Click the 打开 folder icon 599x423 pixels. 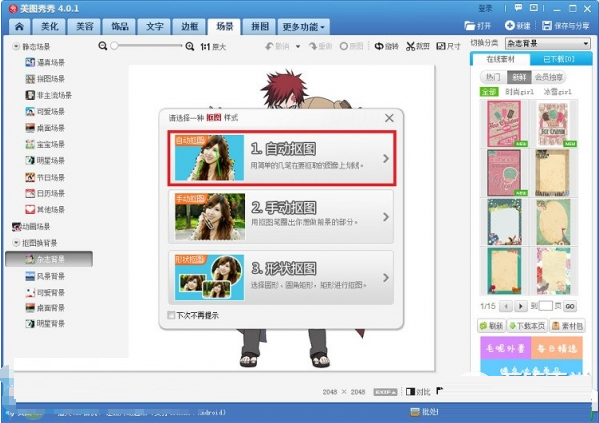click(x=469, y=26)
